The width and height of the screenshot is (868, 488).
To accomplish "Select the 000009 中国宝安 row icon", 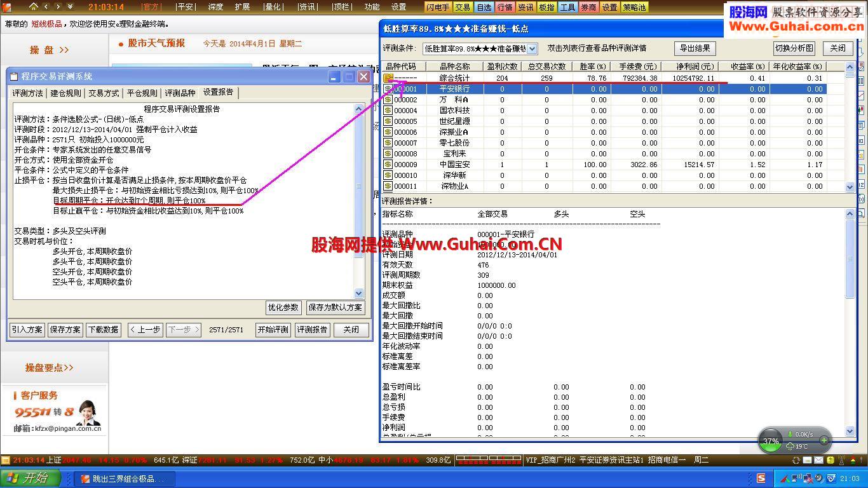I will 388,165.
